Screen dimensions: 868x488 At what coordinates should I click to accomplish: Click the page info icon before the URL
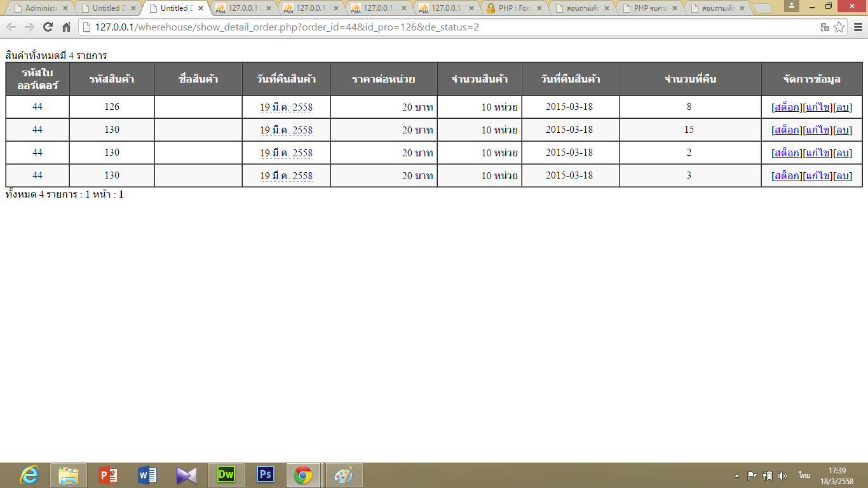[x=88, y=27]
